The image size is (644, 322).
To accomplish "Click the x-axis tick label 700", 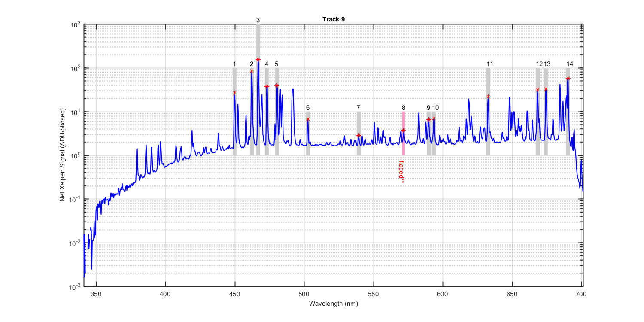I will point(581,295).
